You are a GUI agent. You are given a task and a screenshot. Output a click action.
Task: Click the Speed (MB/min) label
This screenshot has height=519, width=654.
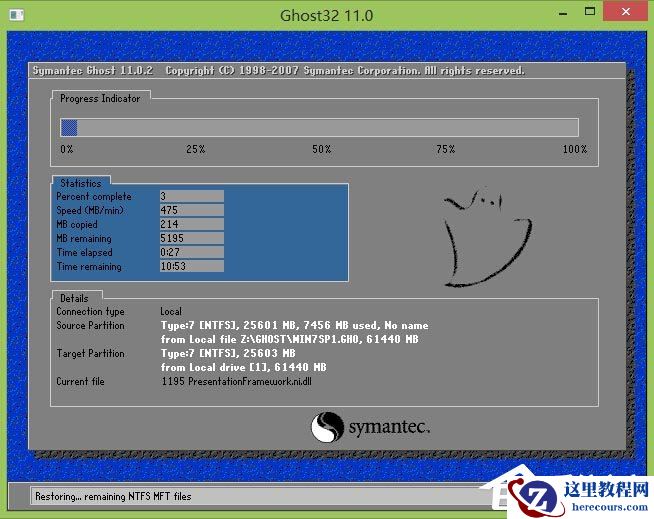tap(90, 210)
